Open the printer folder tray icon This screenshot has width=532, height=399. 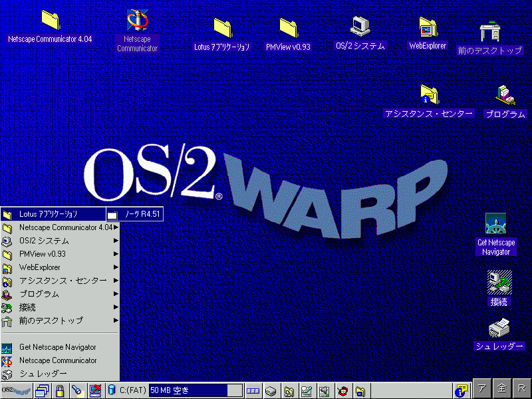click(x=289, y=391)
